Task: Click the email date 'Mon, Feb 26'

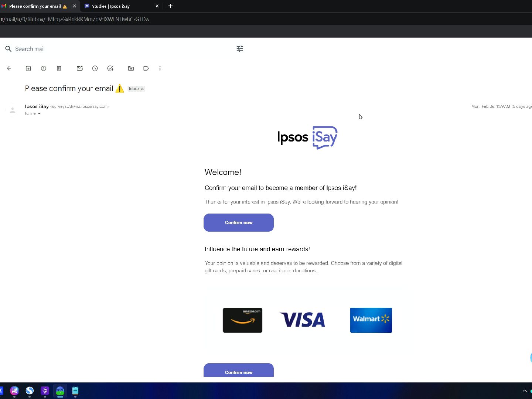Action: coord(502,106)
